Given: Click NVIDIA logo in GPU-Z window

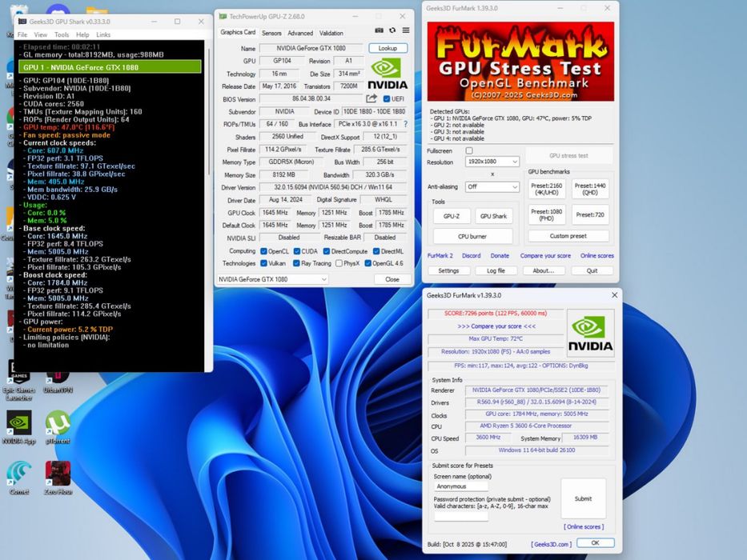Looking at the screenshot, I should click(388, 74).
